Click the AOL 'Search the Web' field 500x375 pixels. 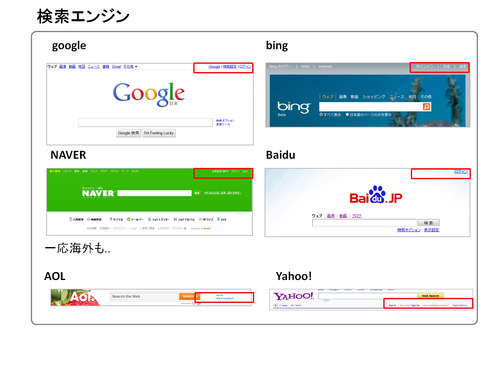click(145, 296)
